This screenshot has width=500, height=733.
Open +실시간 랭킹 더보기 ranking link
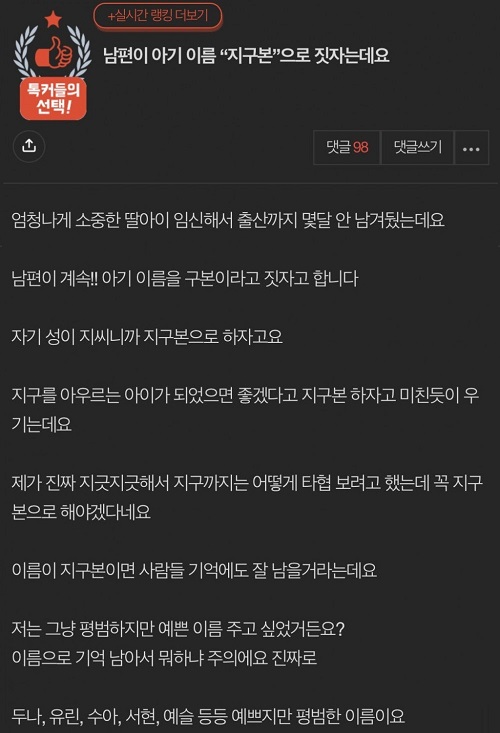(158, 15)
